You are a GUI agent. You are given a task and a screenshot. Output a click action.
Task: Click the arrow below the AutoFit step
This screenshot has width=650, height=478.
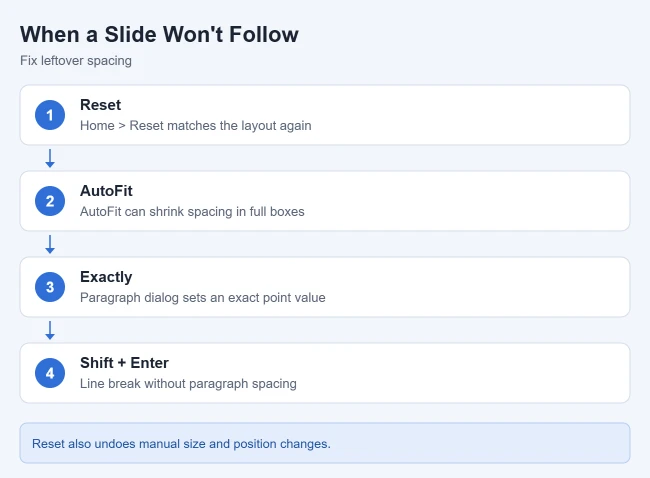50,244
